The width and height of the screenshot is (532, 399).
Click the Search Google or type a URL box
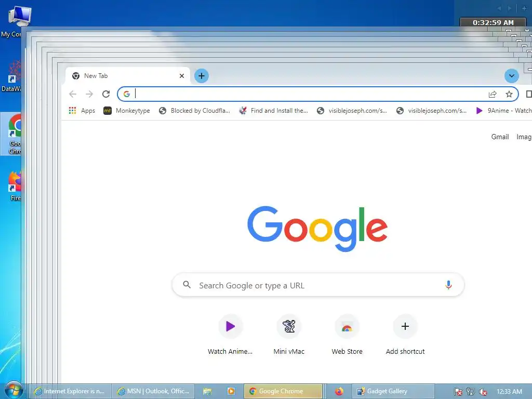coord(318,285)
